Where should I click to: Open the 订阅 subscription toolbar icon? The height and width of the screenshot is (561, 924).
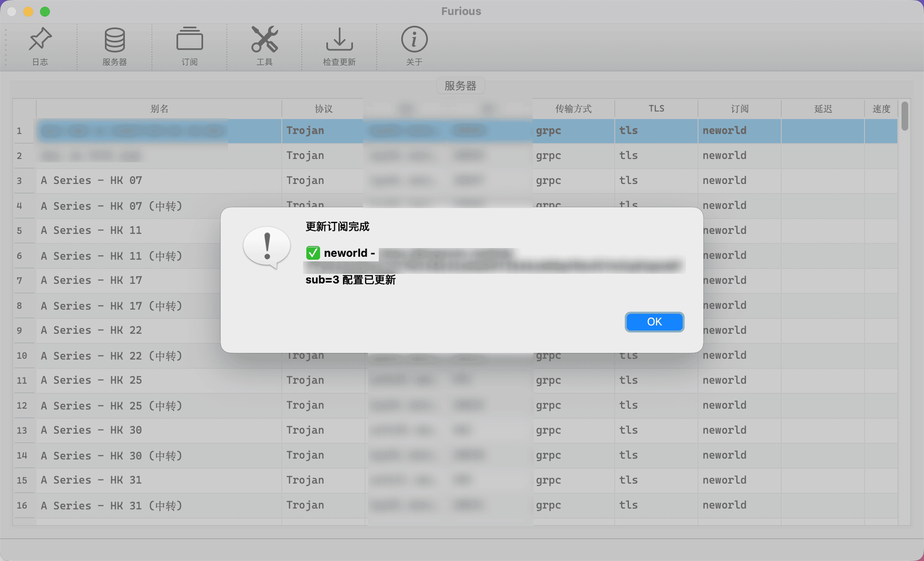(x=189, y=40)
